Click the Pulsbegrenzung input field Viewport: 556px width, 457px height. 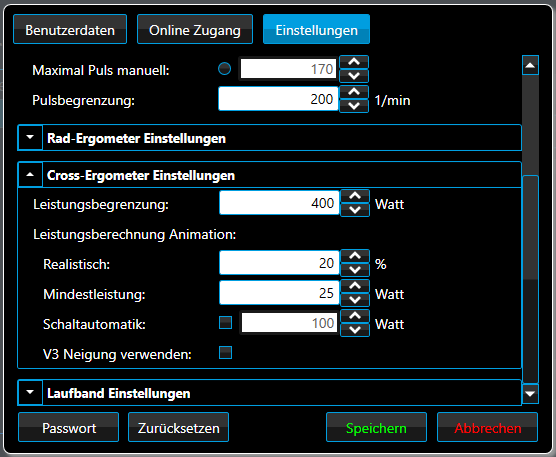click(278, 99)
